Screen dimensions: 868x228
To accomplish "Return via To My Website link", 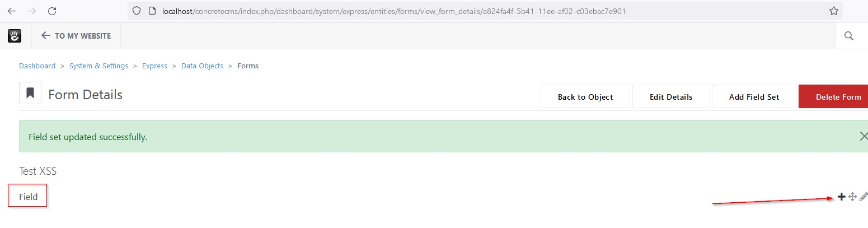I will [x=76, y=36].
